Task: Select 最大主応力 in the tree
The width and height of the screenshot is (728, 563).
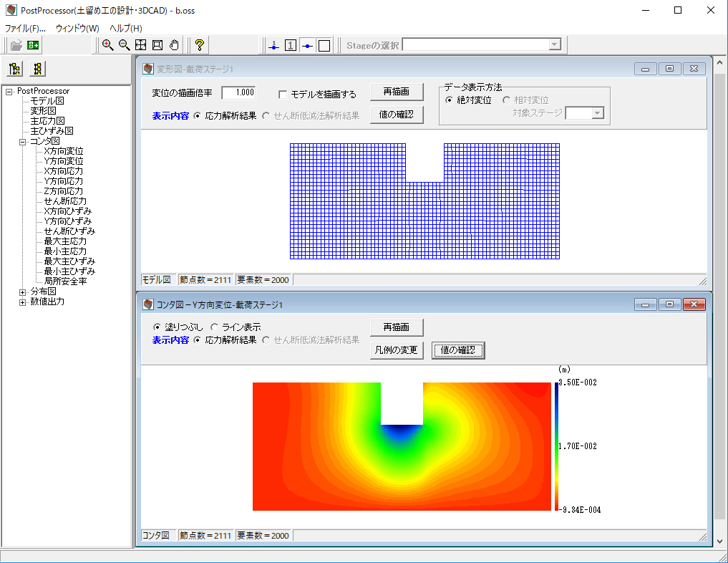Action: coord(65,241)
